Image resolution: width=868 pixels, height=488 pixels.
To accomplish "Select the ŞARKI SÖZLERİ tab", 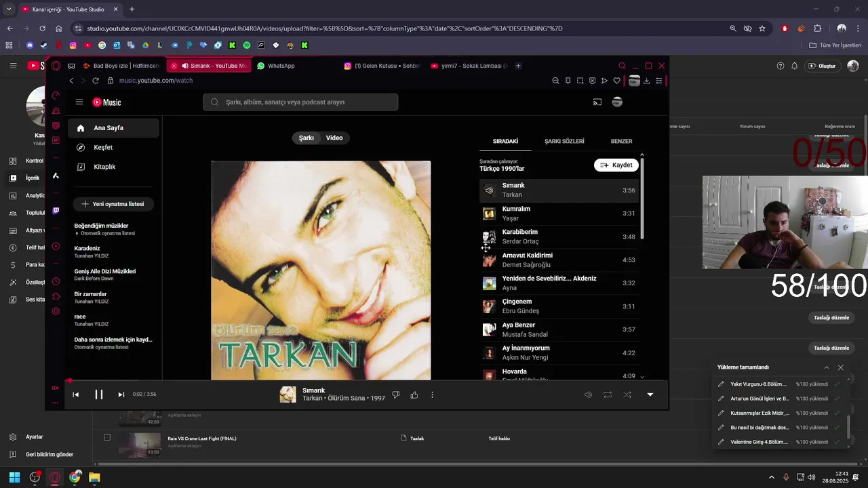I will click(x=564, y=141).
